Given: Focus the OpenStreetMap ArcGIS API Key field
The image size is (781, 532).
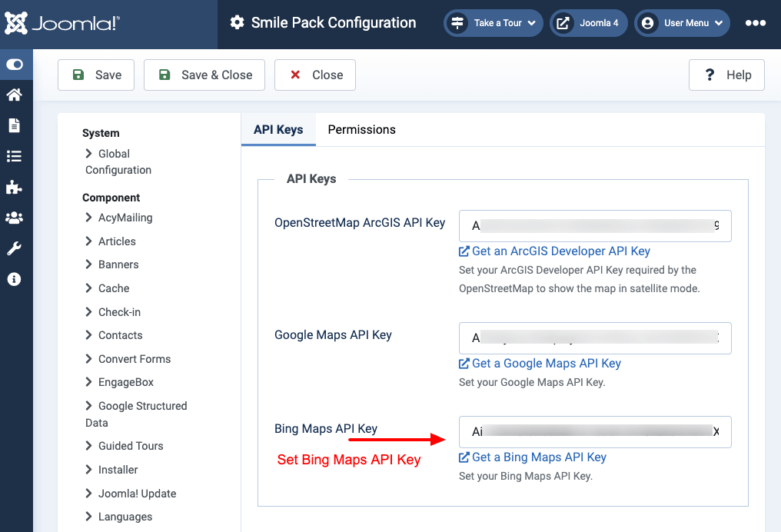Looking at the screenshot, I should coord(595,226).
